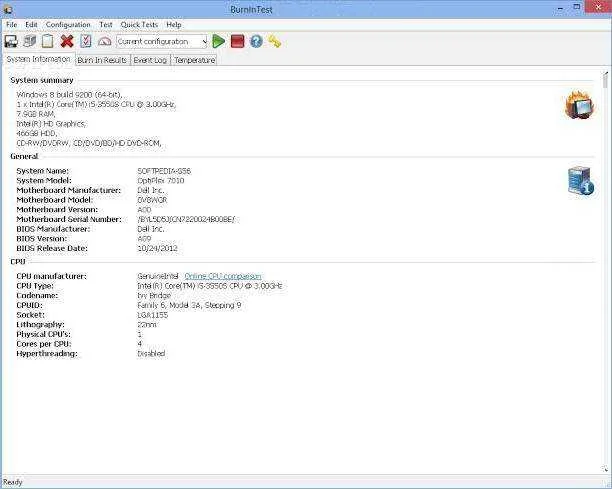Screen dimensions: 612x489
Task: Click the Socket value LGA1155
Action: 153,315
